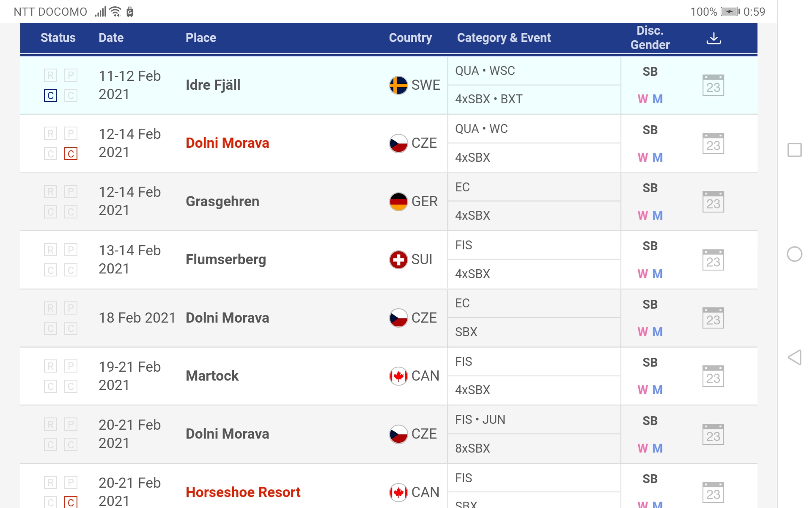Click red C status box for Dolni Morava
Image resolution: width=812 pixels, height=508 pixels.
click(x=71, y=154)
